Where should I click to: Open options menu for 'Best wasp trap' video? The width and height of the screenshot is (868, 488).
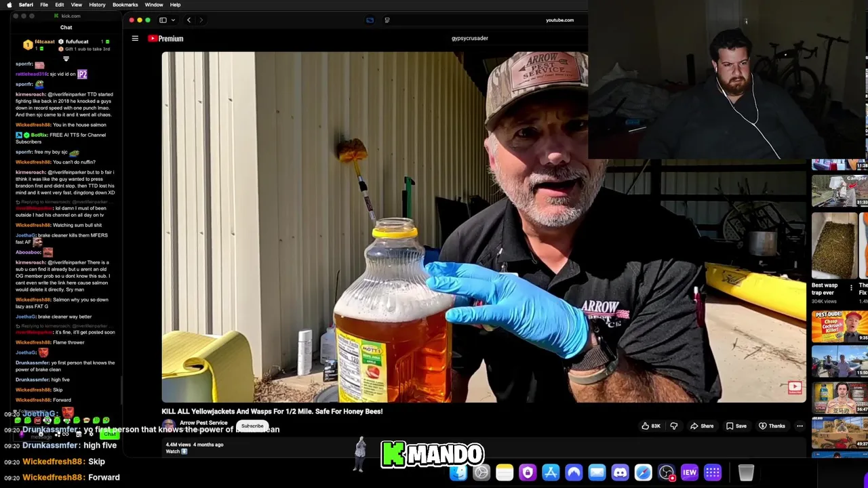tap(851, 288)
